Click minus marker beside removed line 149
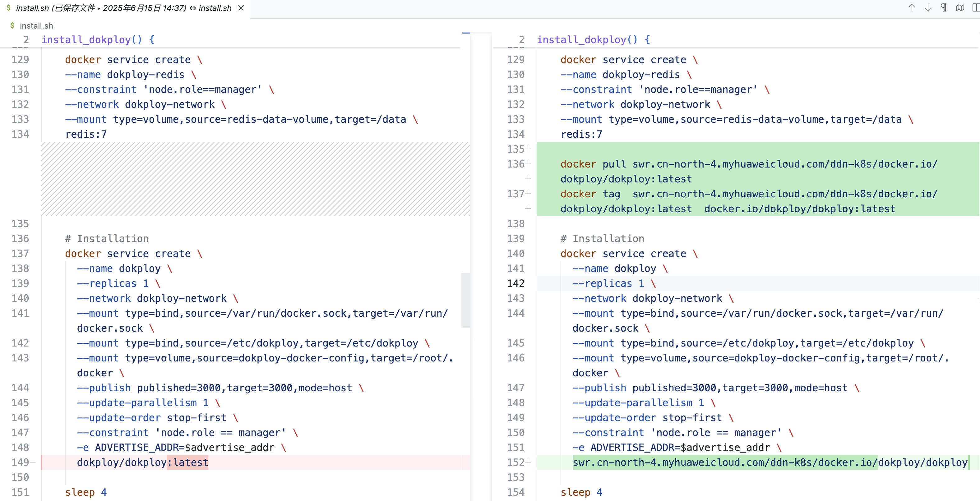Image resolution: width=980 pixels, height=501 pixels. coord(33,462)
